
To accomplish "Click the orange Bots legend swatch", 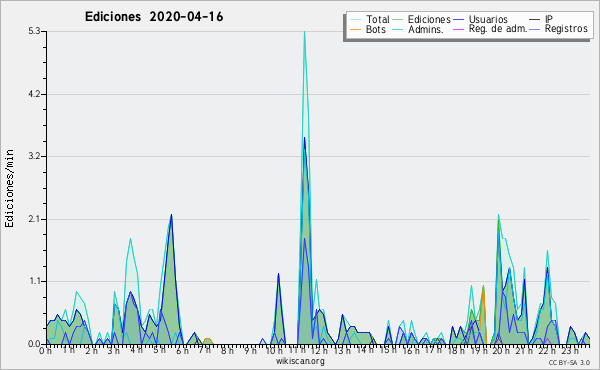I will [355, 29].
